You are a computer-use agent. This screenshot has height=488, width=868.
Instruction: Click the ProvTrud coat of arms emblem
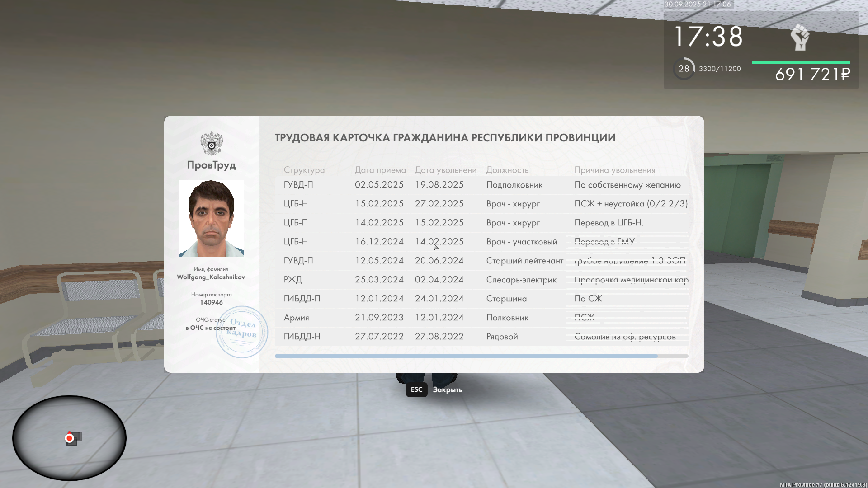tap(212, 143)
